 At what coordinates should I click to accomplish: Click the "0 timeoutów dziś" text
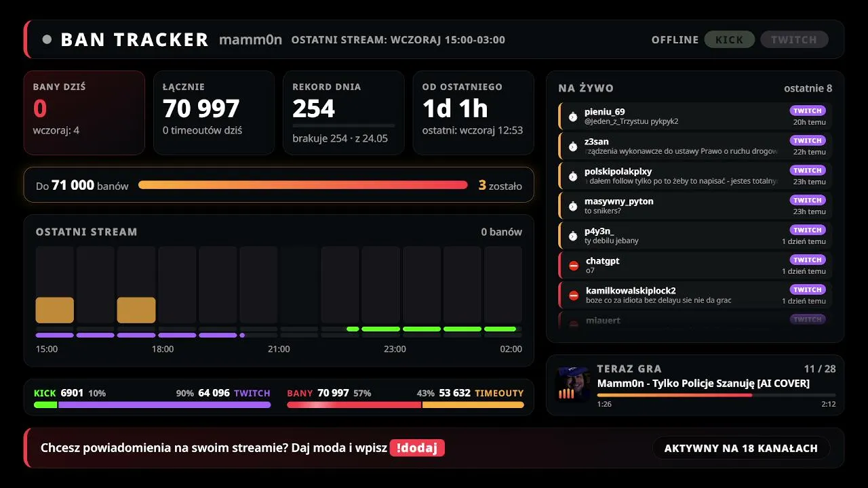[203, 130]
